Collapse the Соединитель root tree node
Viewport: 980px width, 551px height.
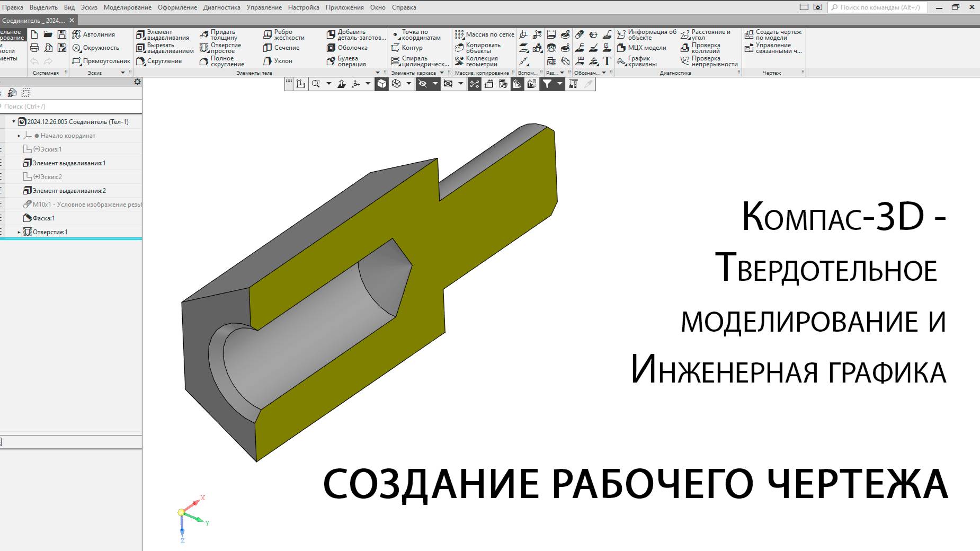(14, 122)
